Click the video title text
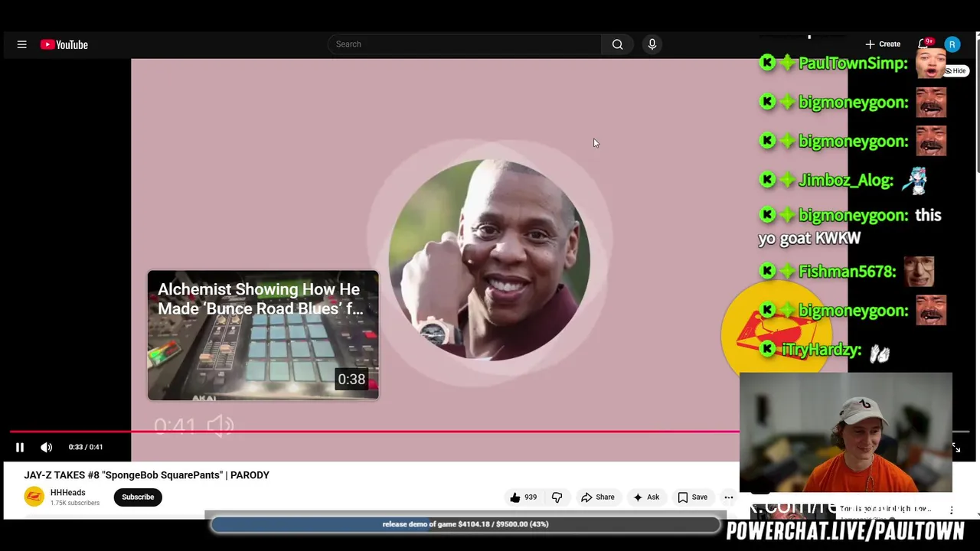980x551 pixels. pyautogui.click(x=147, y=475)
